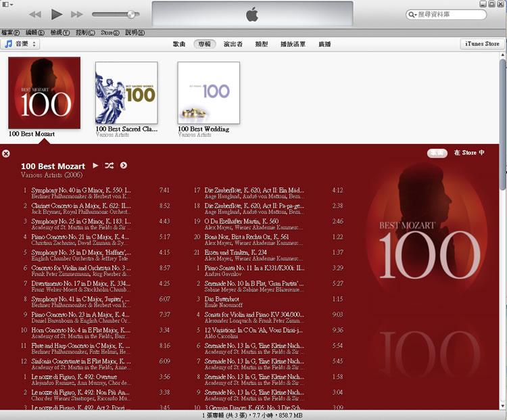Select track Symphony No. 25 in G Minor, K. 183
The width and height of the screenshot is (507, 420).
(95, 224)
